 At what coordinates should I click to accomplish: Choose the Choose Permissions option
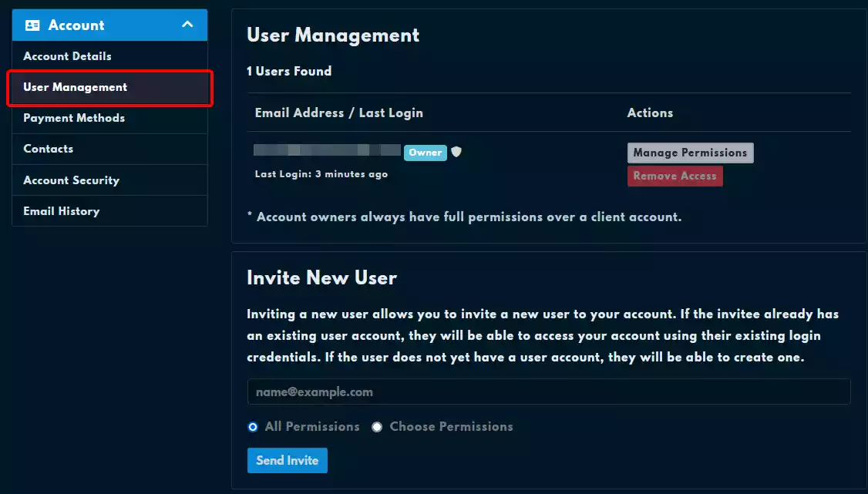377,426
